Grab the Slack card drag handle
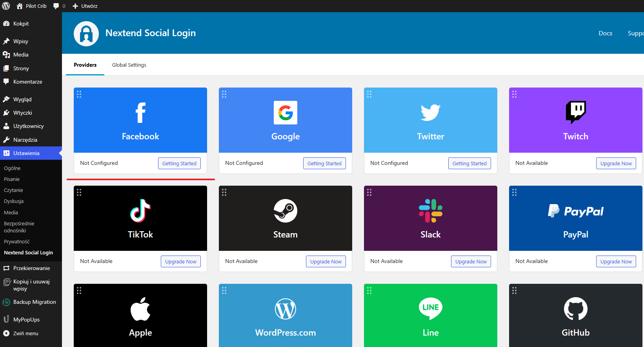The height and width of the screenshot is (347, 644). pos(369,192)
